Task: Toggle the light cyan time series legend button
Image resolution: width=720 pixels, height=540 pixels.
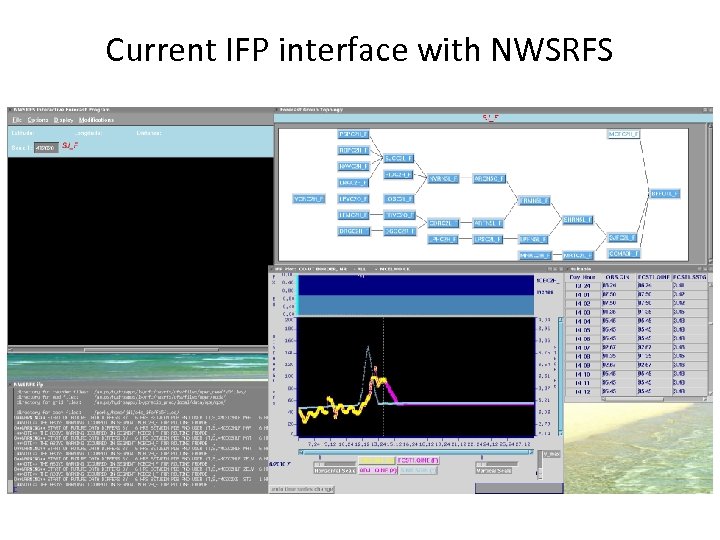Action: coord(418,471)
